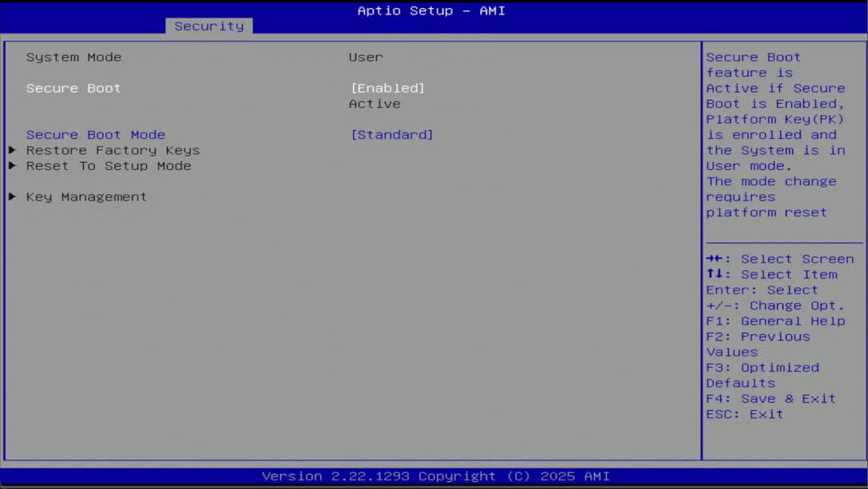Click the F1: General Help hint

[775, 321]
